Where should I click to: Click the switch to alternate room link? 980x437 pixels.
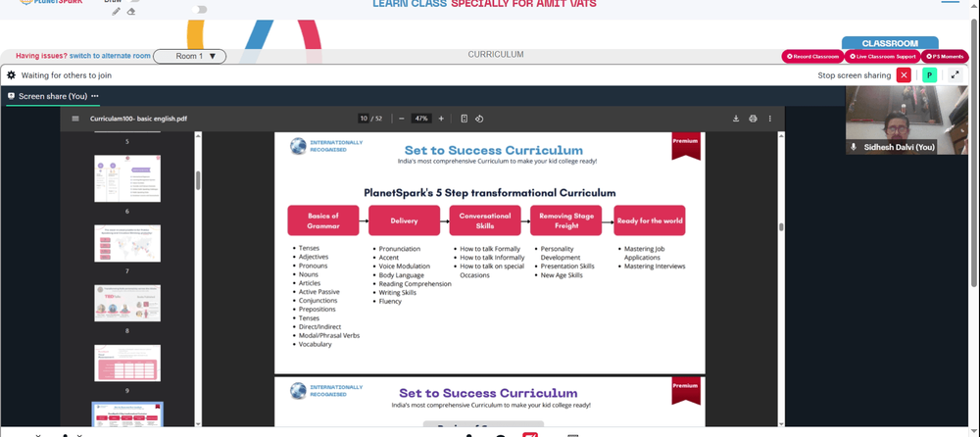click(110, 56)
